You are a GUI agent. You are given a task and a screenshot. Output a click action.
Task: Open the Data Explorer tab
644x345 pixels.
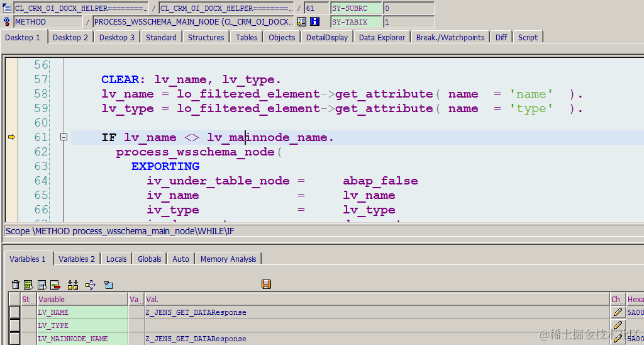coord(382,37)
